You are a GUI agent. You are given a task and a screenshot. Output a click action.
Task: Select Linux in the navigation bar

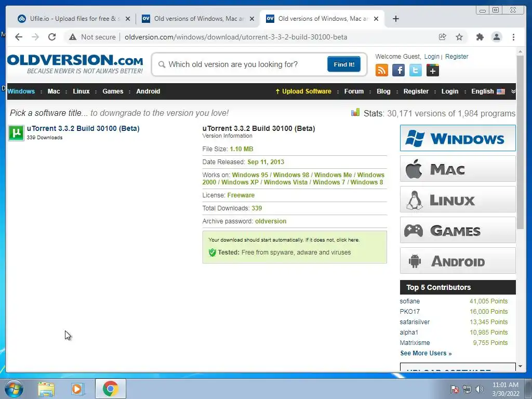pyautogui.click(x=81, y=91)
